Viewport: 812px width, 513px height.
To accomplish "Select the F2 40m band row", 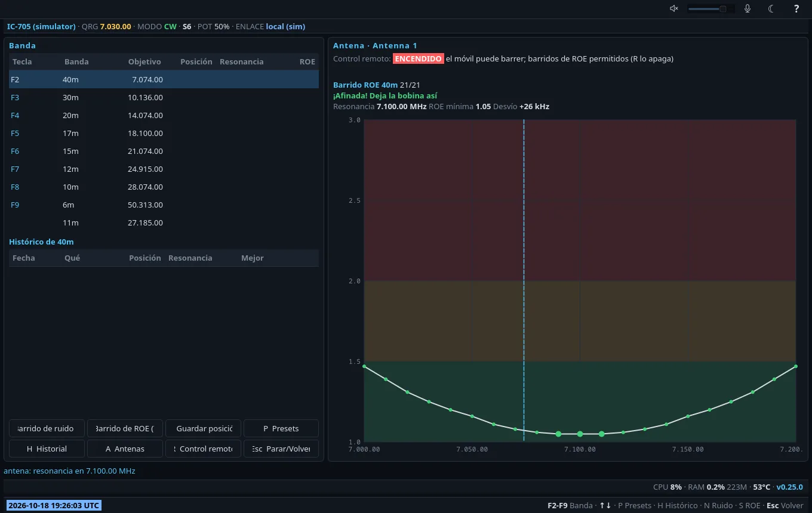I will pyautogui.click(x=164, y=79).
